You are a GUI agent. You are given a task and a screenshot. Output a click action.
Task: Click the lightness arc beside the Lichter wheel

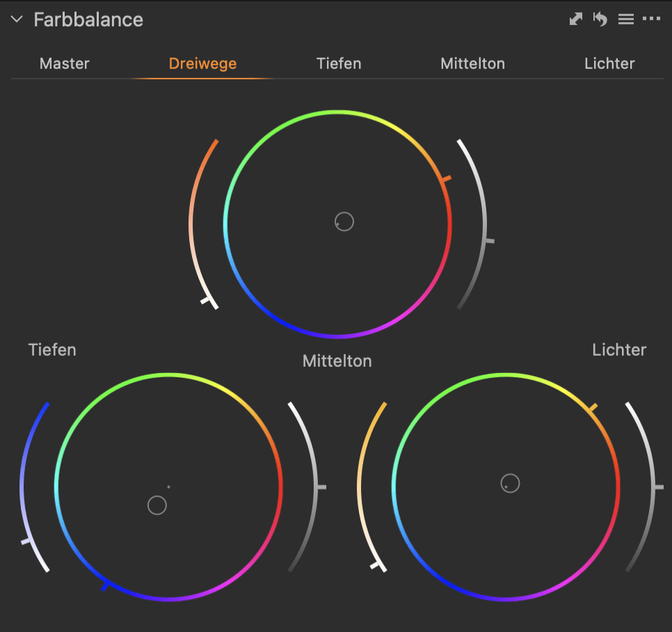point(657,485)
